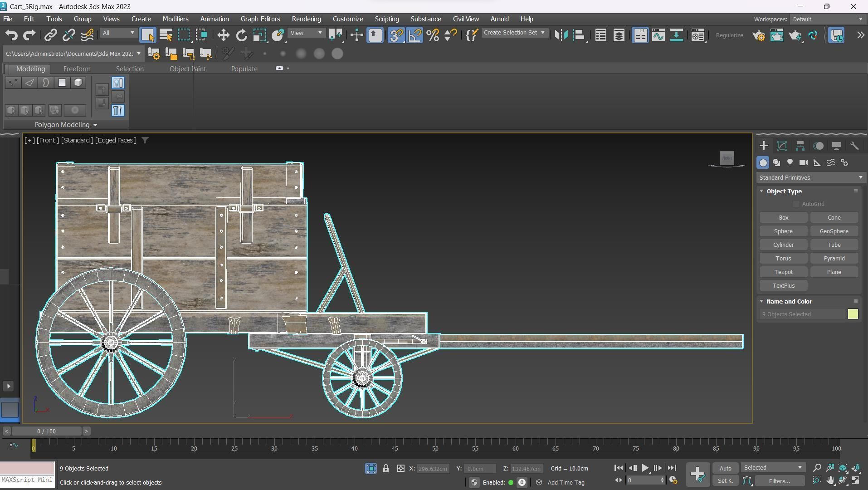This screenshot has width=868, height=490.
Task: Expand the Create Selection Set dropdown
Action: 542,33
